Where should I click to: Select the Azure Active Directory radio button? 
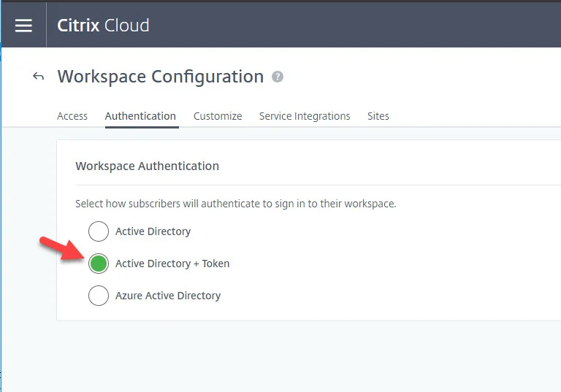click(99, 296)
